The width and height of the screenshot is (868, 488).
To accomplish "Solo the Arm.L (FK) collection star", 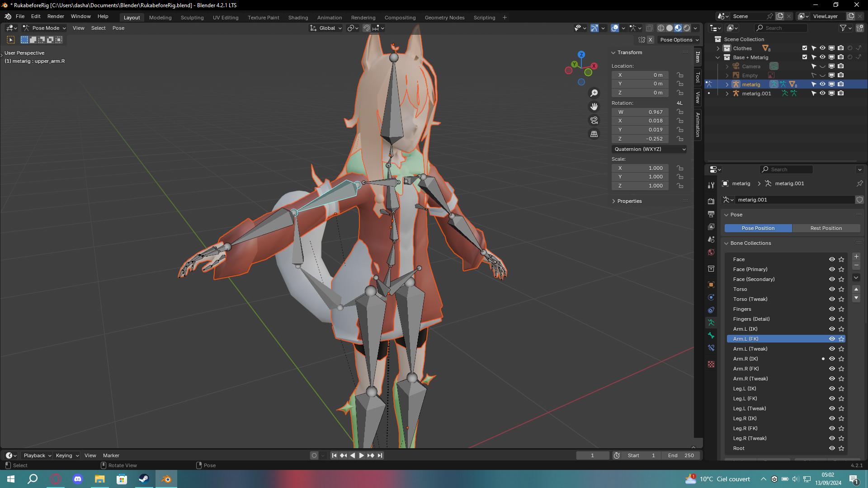I will click(x=841, y=339).
